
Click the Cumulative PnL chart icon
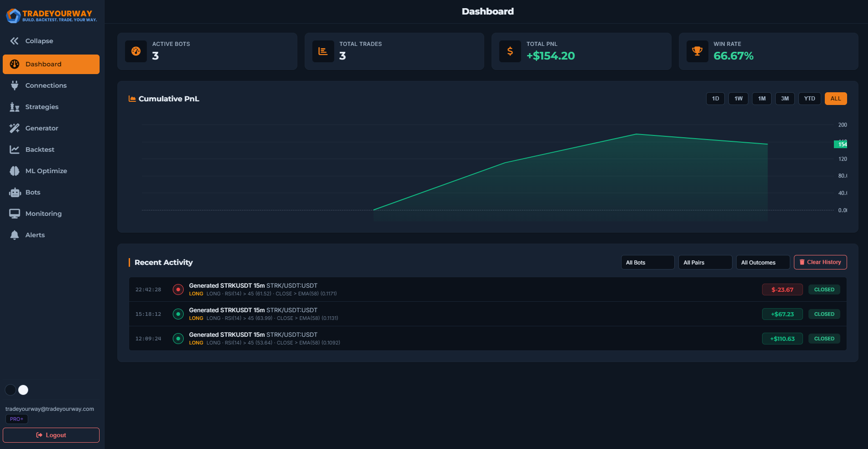(x=132, y=99)
